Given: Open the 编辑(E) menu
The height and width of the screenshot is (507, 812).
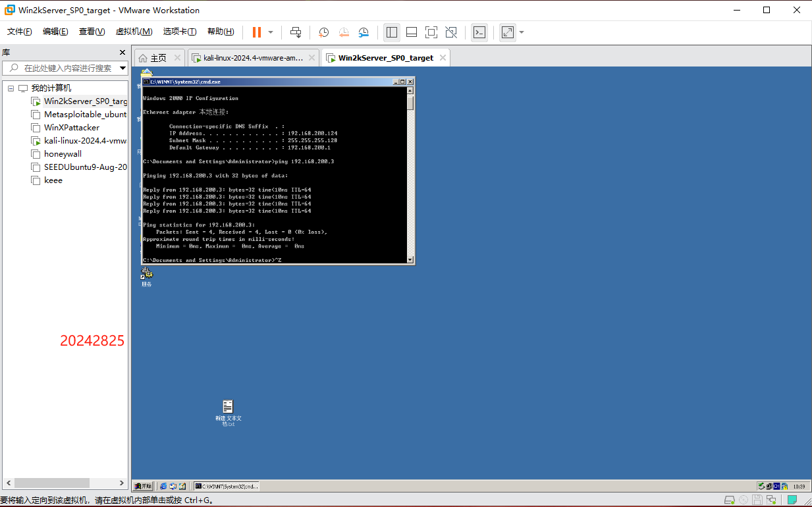Looking at the screenshot, I should point(55,32).
